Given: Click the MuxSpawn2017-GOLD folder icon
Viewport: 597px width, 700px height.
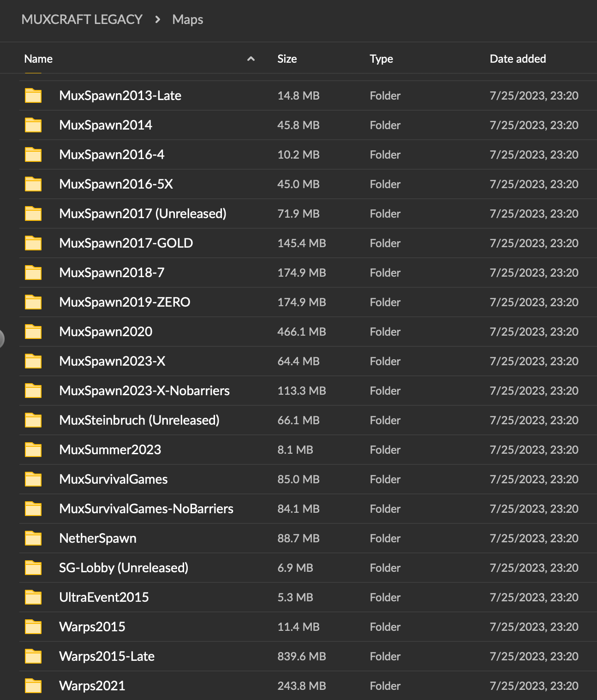Looking at the screenshot, I should (x=33, y=243).
